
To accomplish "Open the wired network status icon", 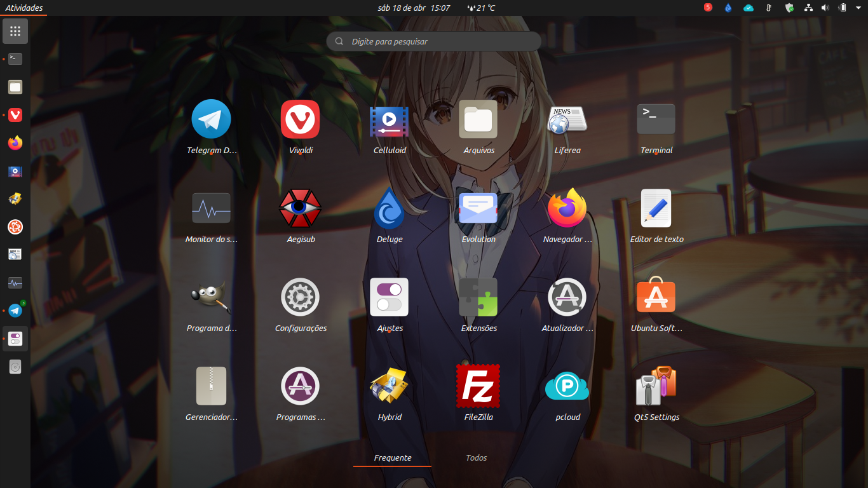I will click(x=808, y=8).
